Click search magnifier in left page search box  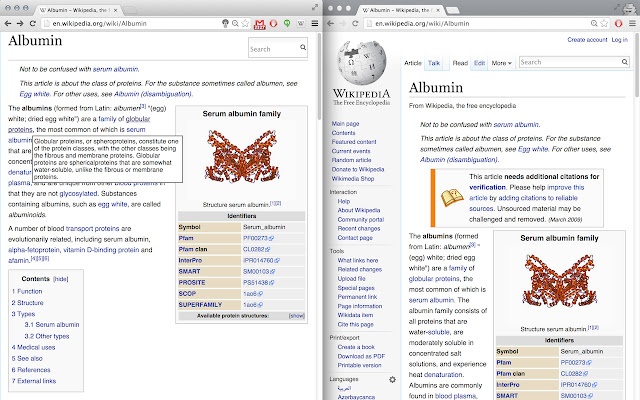303,47
